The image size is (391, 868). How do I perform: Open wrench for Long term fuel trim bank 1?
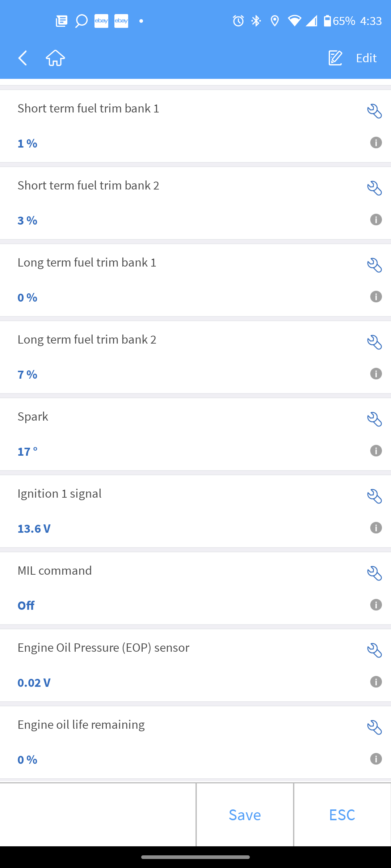click(374, 265)
